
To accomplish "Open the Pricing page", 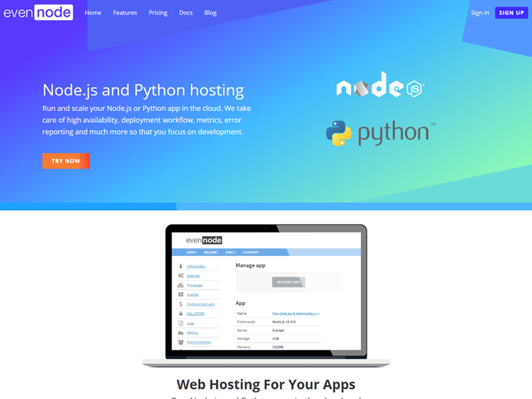I will coord(158,13).
